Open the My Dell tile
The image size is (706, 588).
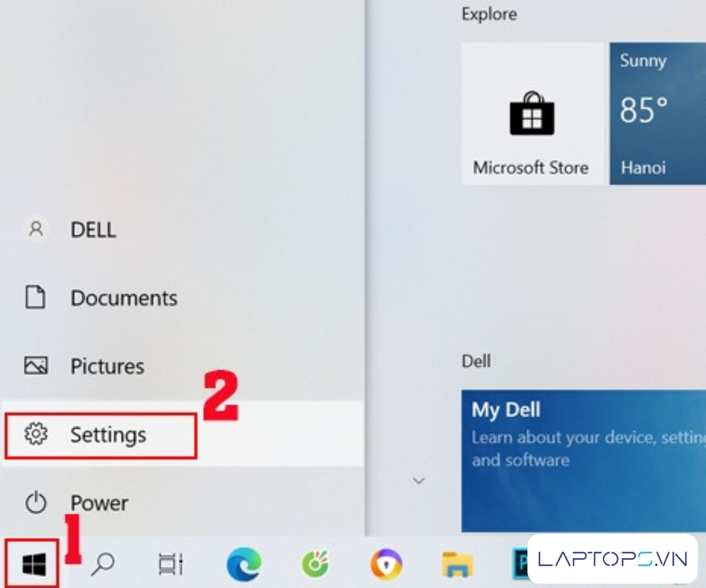pyautogui.click(x=583, y=460)
